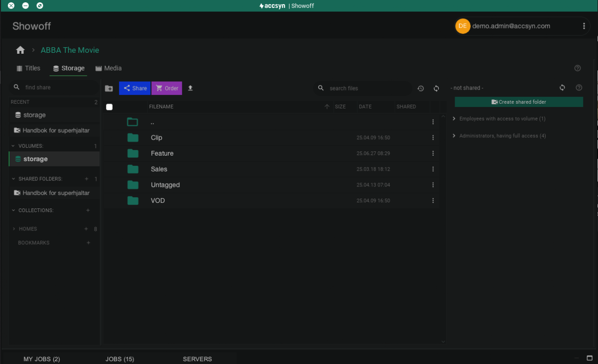Sort by the SIZE column header

(x=341, y=107)
